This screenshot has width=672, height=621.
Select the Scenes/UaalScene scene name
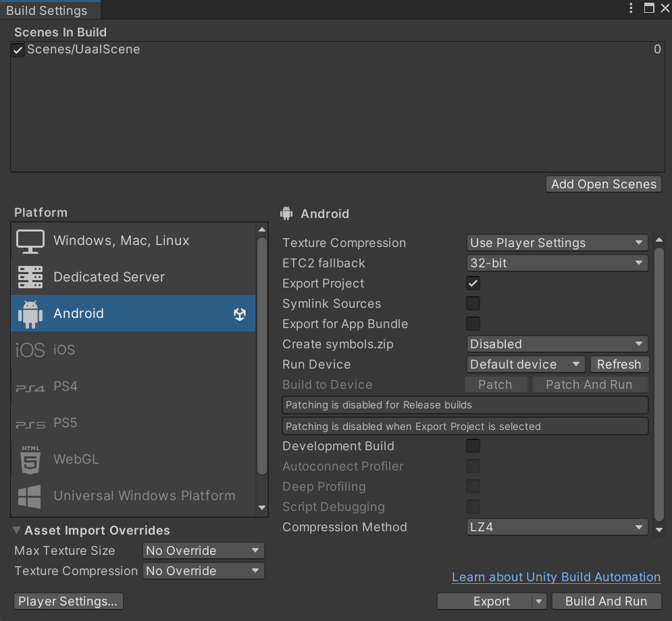click(x=84, y=49)
